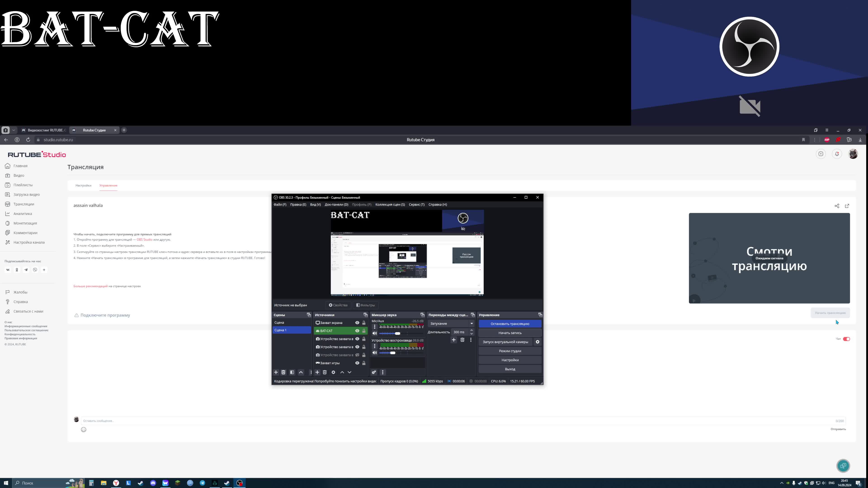Hide the BAT-CAT text source

click(357, 331)
